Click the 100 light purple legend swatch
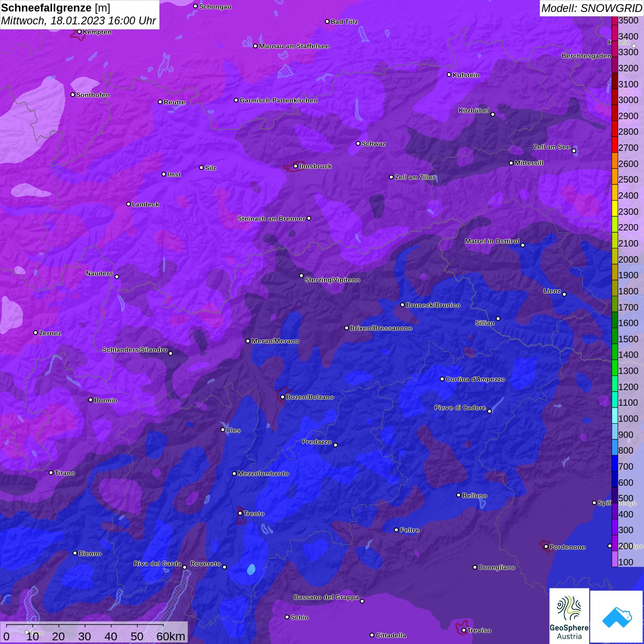The height and width of the screenshot is (644, 644). pyautogui.click(x=615, y=559)
